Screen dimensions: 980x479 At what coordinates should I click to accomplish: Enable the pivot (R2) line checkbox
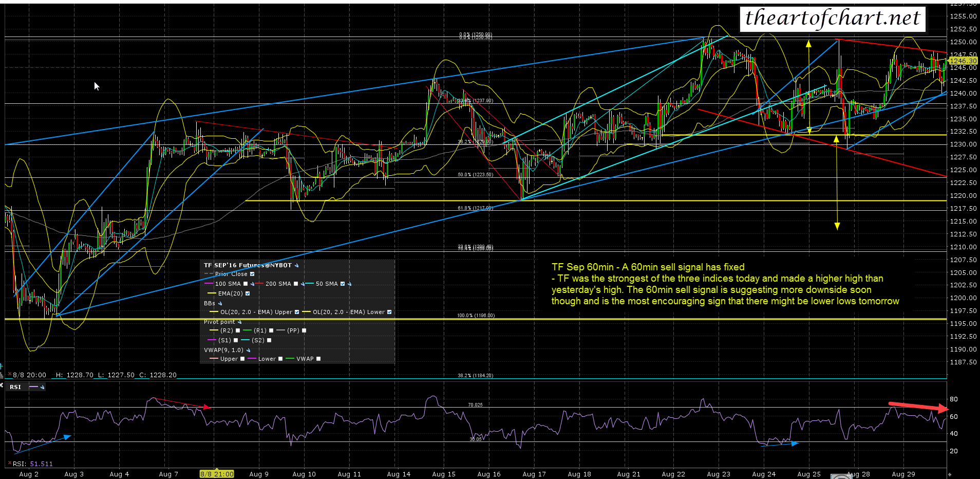238,330
